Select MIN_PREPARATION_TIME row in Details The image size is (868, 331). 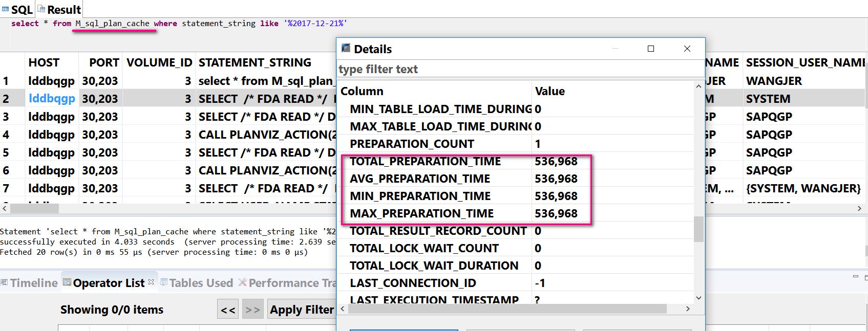click(516, 196)
